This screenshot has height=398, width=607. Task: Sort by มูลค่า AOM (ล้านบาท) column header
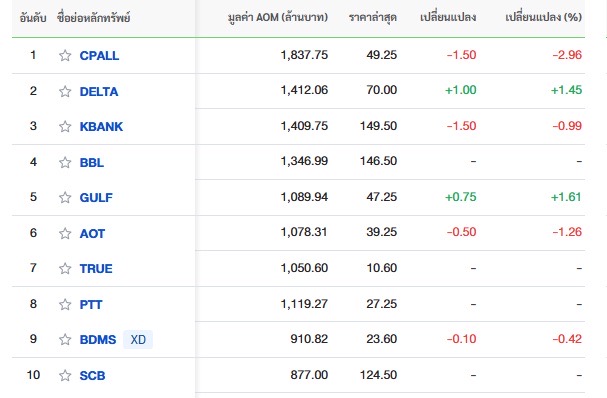point(278,17)
